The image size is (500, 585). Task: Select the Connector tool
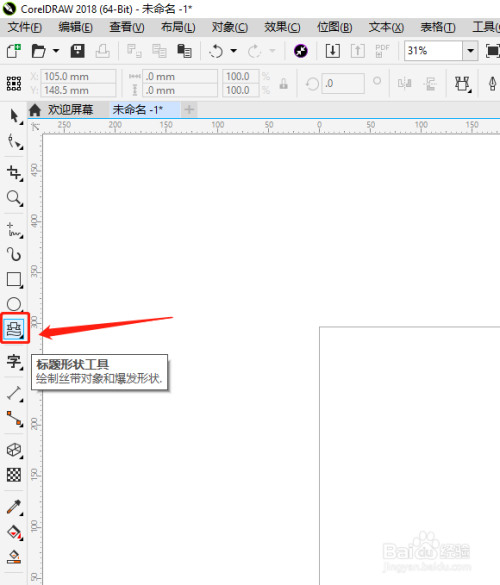point(15,419)
